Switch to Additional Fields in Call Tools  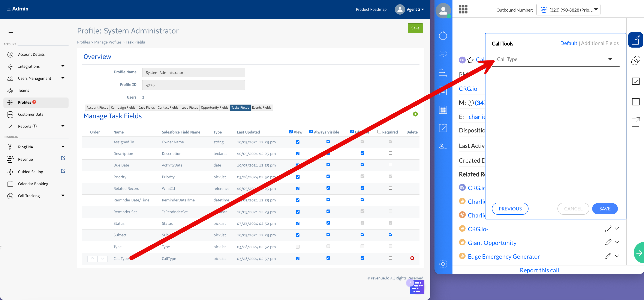pos(599,43)
